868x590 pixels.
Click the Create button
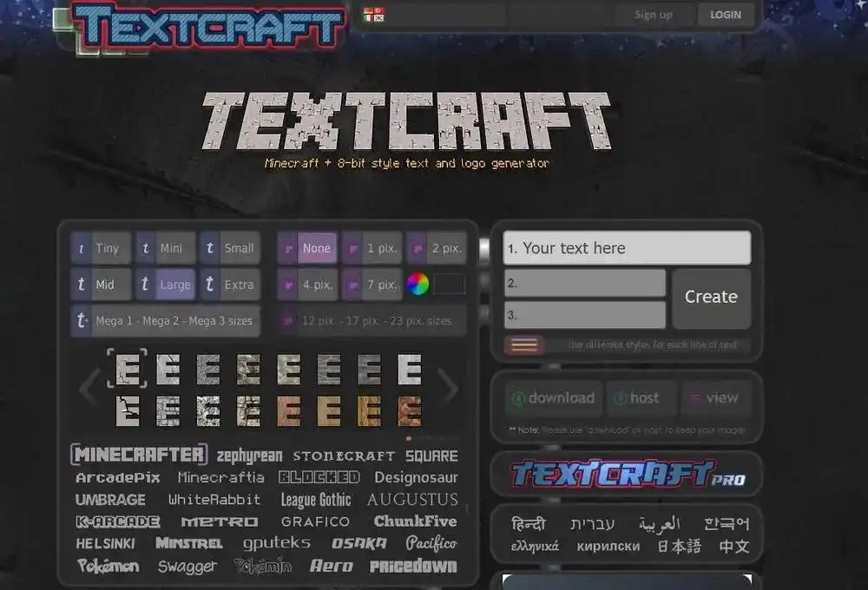[x=712, y=298]
